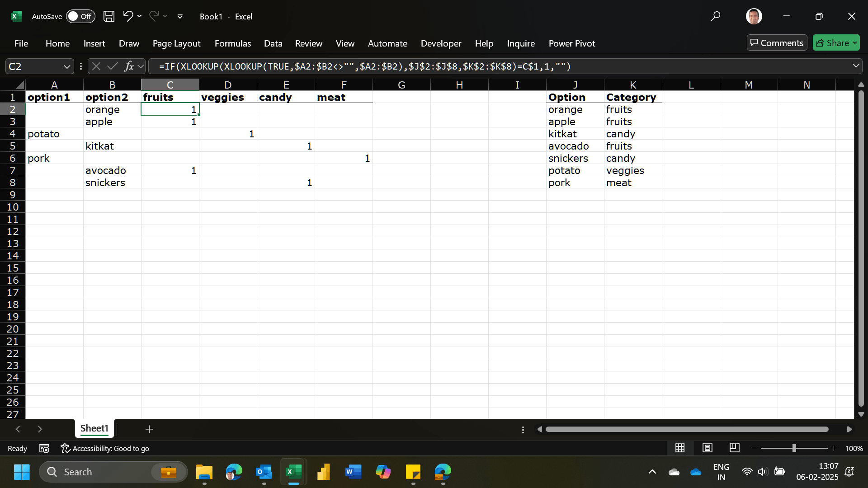Click the horizontal scrollbar thumb

point(687,429)
